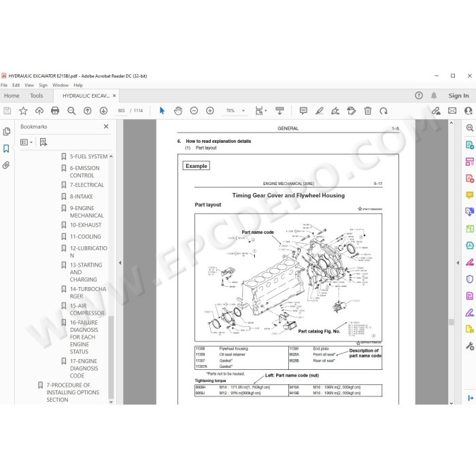The width and height of the screenshot is (476, 476).
Task: Click the bookmarks panel scrollbar thumb
Action: click(111, 357)
